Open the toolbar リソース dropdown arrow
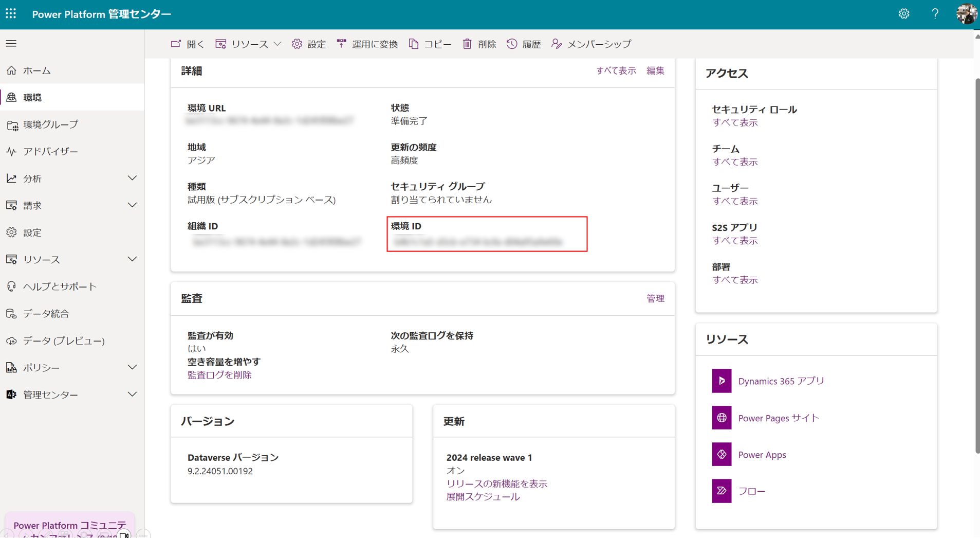This screenshot has height=538, width=980. [x=278, y=44]
